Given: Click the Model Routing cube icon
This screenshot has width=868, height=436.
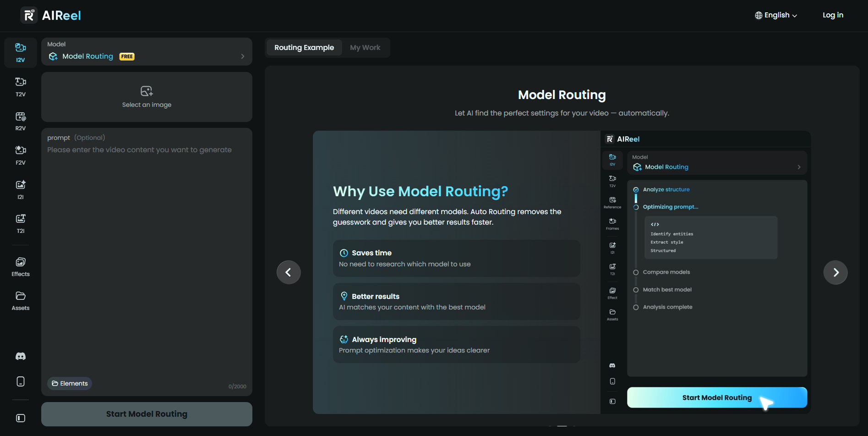Looking at the screenshot, I should (x=53, y=56).
